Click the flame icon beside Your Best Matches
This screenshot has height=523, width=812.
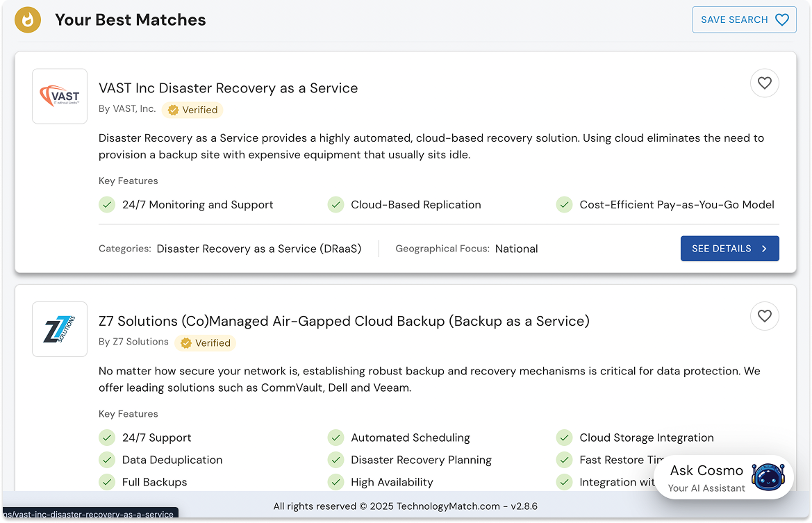28,19
